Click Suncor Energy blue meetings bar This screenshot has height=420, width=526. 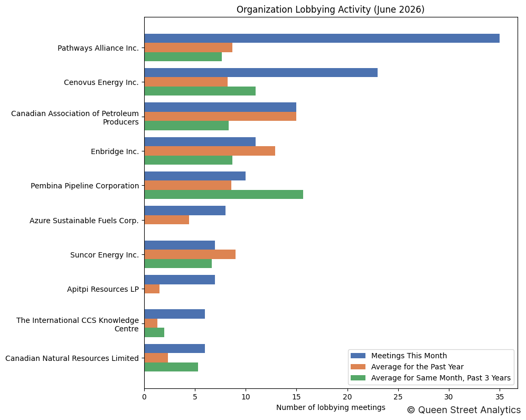click(x=180, y=245)
